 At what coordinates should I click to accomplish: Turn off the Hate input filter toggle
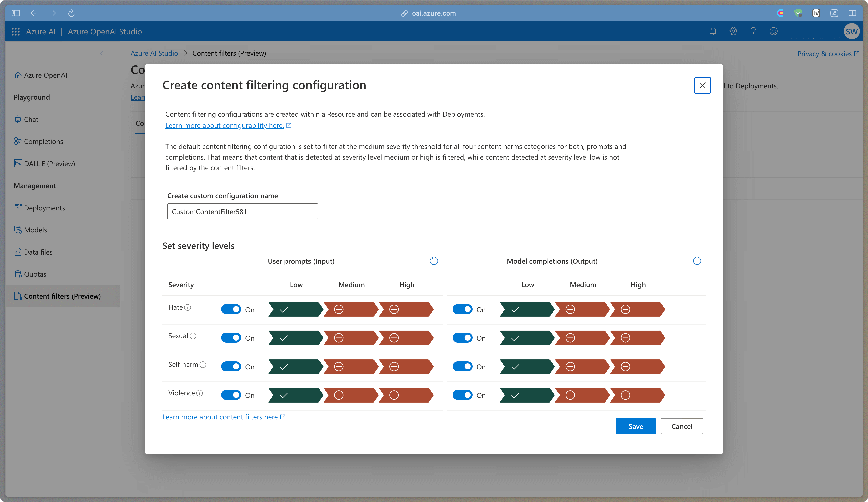click(231, 309)
